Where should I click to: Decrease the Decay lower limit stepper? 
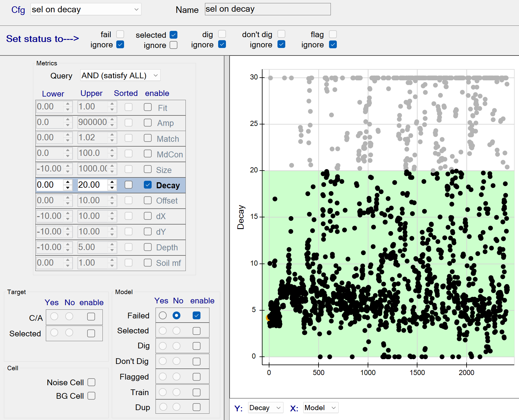click(68, 188)
